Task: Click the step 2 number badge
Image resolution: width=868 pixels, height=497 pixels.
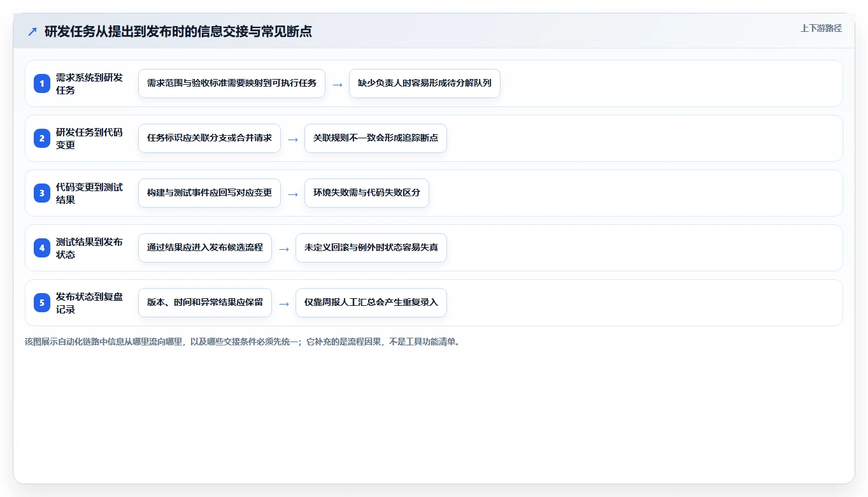Action: [42, 138]
